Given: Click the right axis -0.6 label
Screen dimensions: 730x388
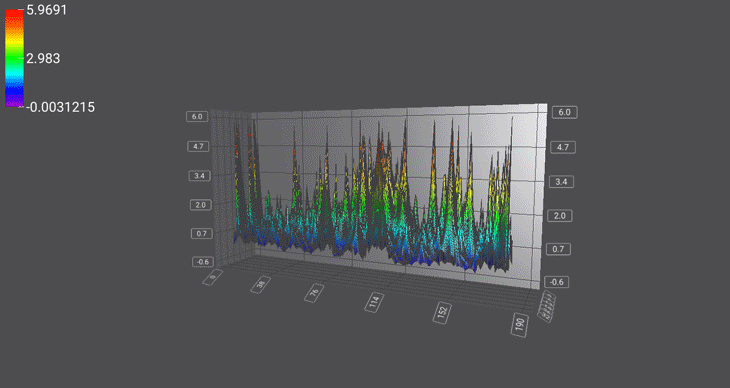Looking at the screenshot, I should click(x=556, y=282).
